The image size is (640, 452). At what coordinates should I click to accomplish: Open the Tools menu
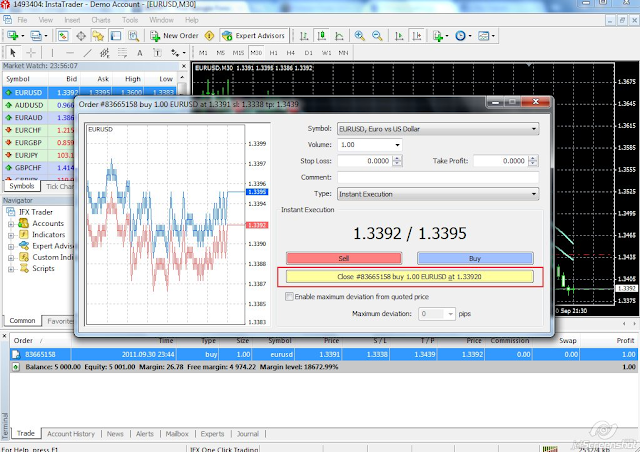click(x=130, y=20)
